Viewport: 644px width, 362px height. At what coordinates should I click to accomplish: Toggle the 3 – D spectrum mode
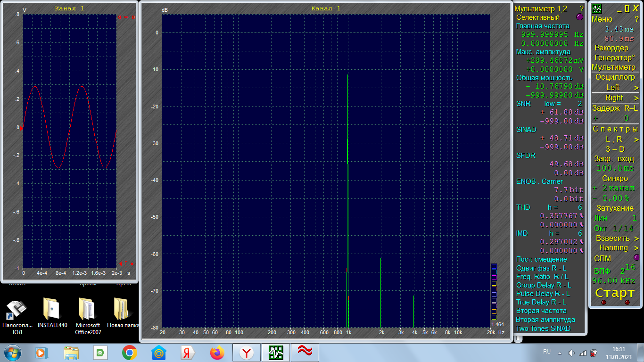click(615, 149)
